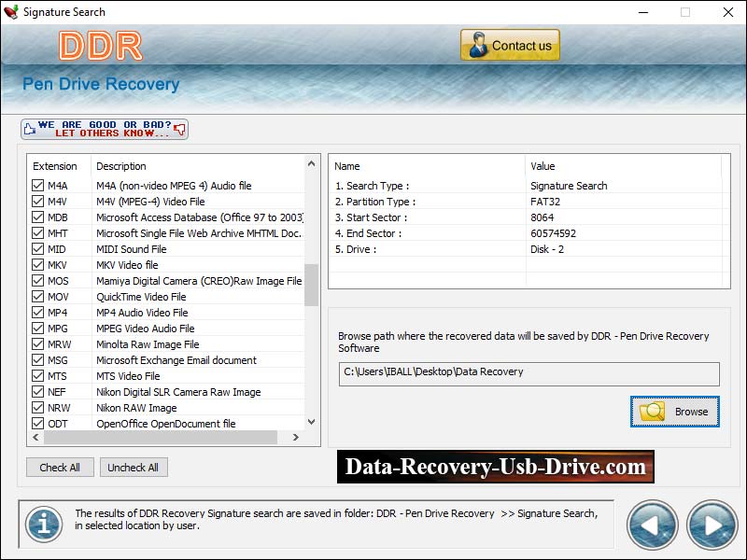Click the recovery save path field
Image resolution: width=747 pixels, height=560 pixels.
point(529,374)
